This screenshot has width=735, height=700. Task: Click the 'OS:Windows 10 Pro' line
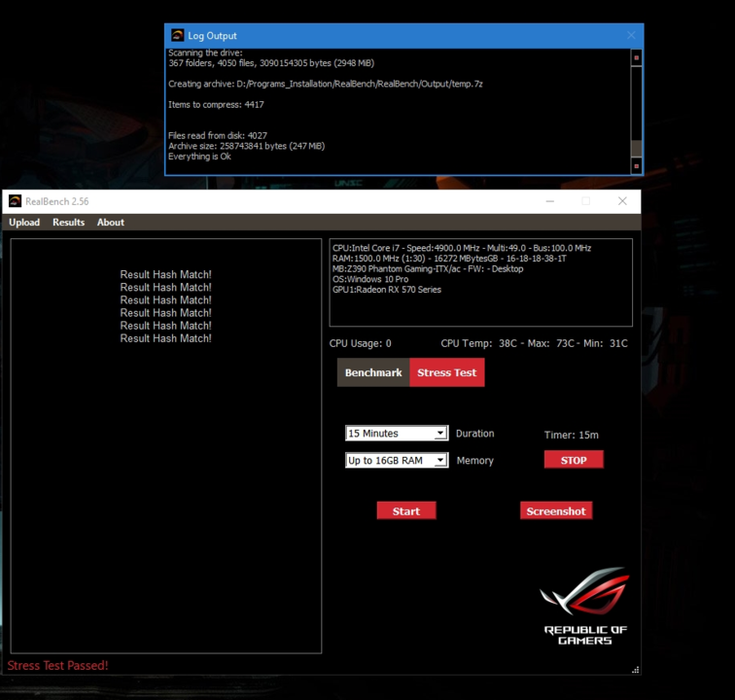click(x=370, y=279)
